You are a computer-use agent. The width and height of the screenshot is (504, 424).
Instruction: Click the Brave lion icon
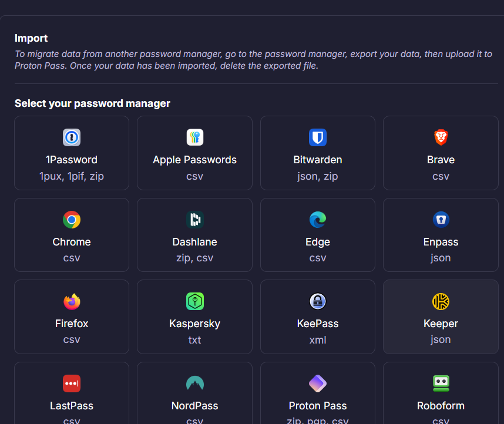click(x=441, y=137)
